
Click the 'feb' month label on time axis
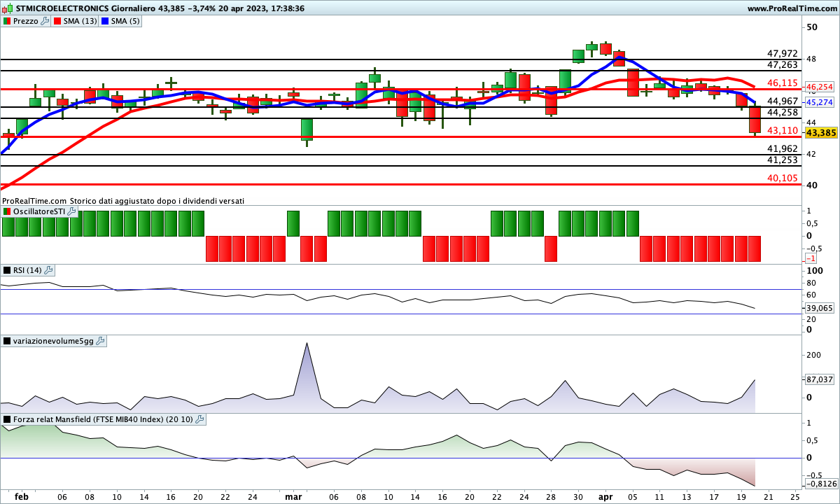pyautogui.click(x=22, y=496)
